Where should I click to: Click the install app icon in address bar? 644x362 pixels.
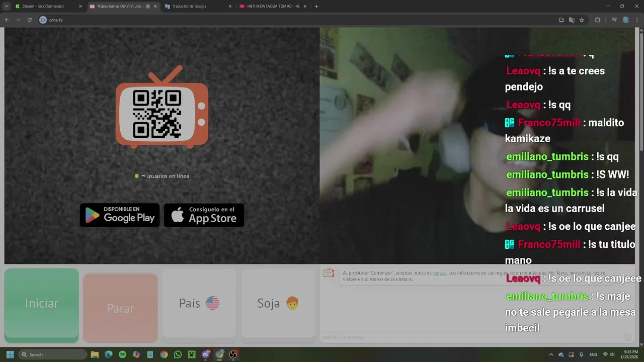561,20
